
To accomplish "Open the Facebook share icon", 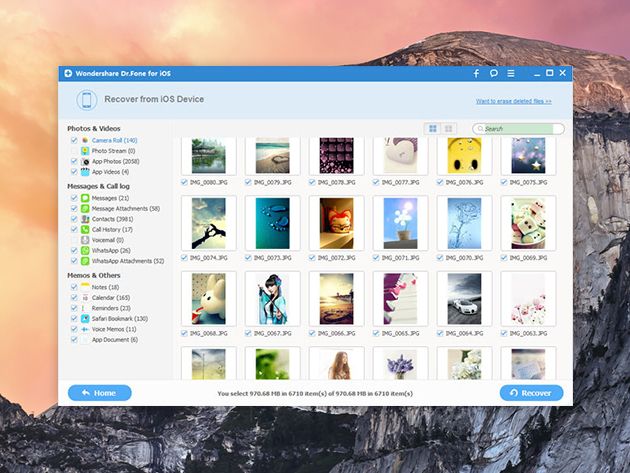I will pyautogui.click(x=476, y=74).
